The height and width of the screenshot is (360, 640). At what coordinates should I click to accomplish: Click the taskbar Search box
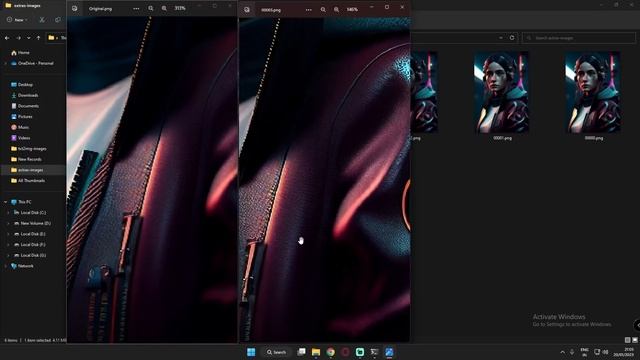click(276, 352)
